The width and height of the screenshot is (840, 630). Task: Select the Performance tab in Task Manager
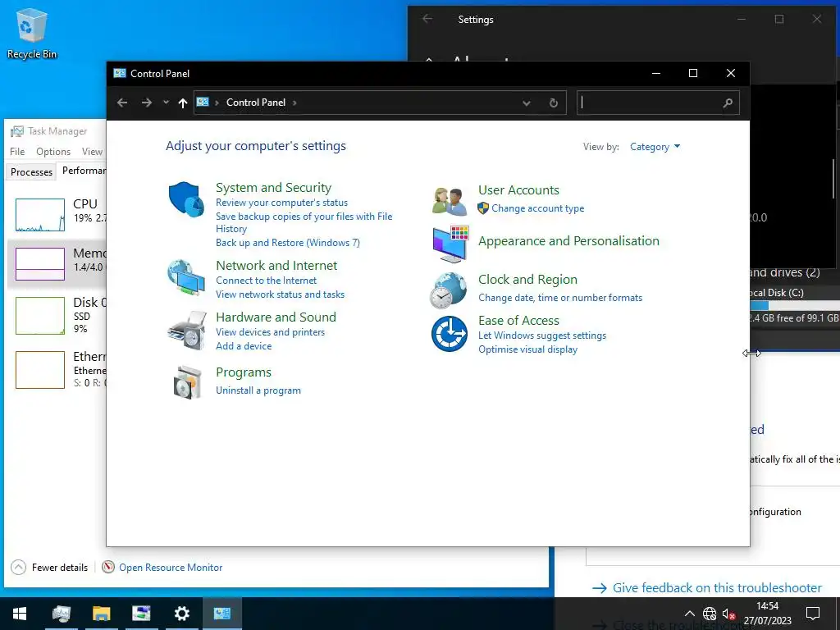(84, 171)
